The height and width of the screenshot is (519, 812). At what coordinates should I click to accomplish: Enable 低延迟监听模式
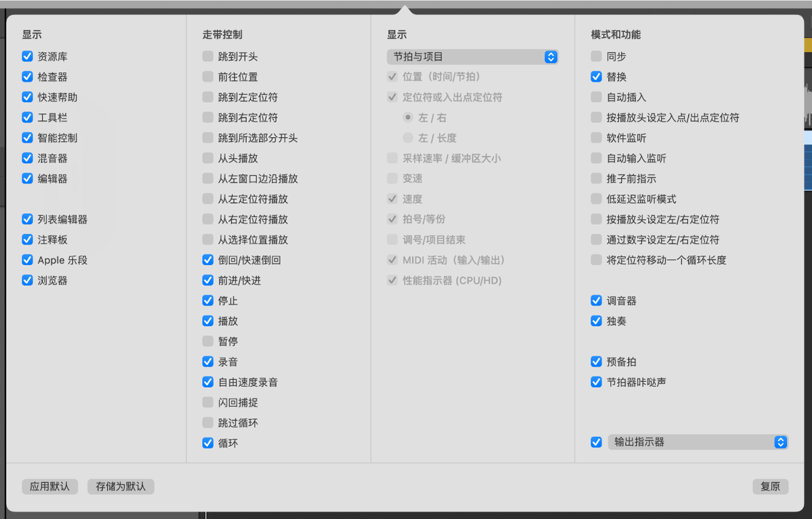(596, 199)
